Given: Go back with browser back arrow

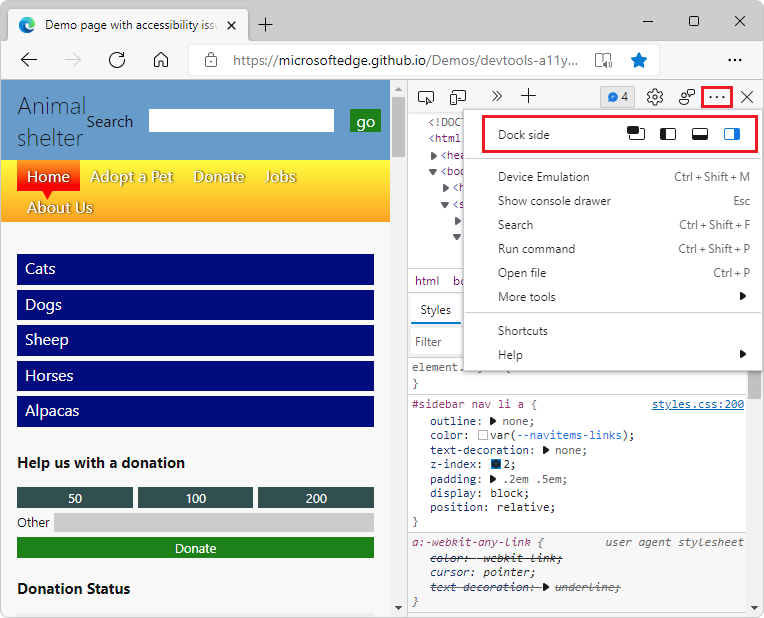Looking at the screenshot, I should pyautogui.click(x=29, y=60).
